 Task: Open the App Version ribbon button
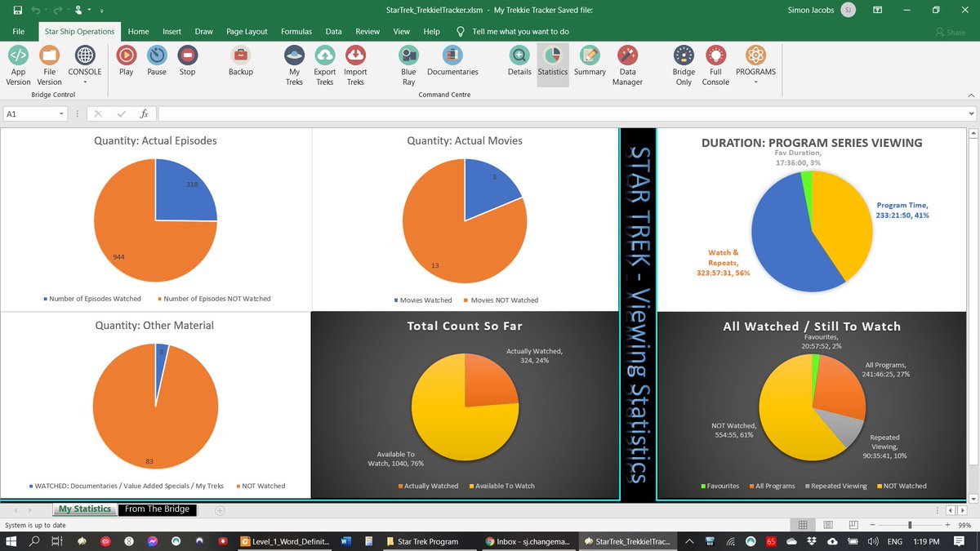coord(18,65)
